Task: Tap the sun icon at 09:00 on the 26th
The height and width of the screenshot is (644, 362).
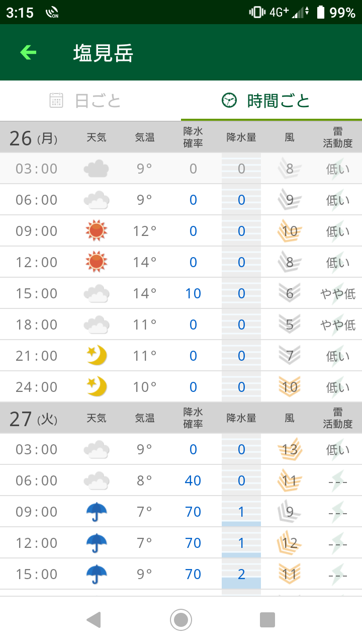Action: 96,231
